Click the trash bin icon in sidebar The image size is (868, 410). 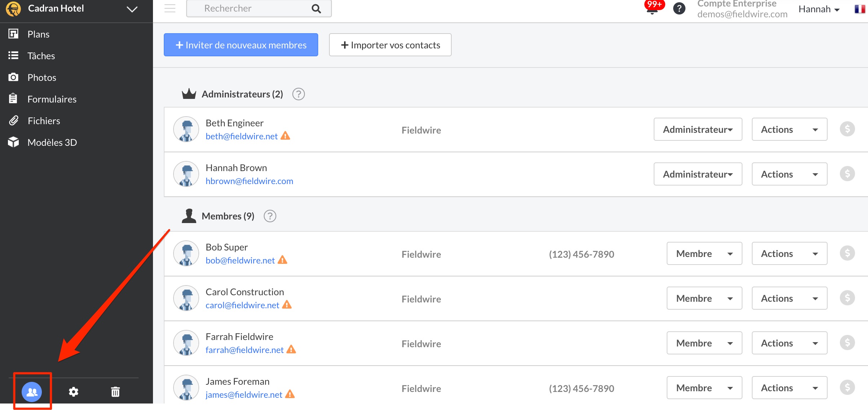[x=115, y=392]
